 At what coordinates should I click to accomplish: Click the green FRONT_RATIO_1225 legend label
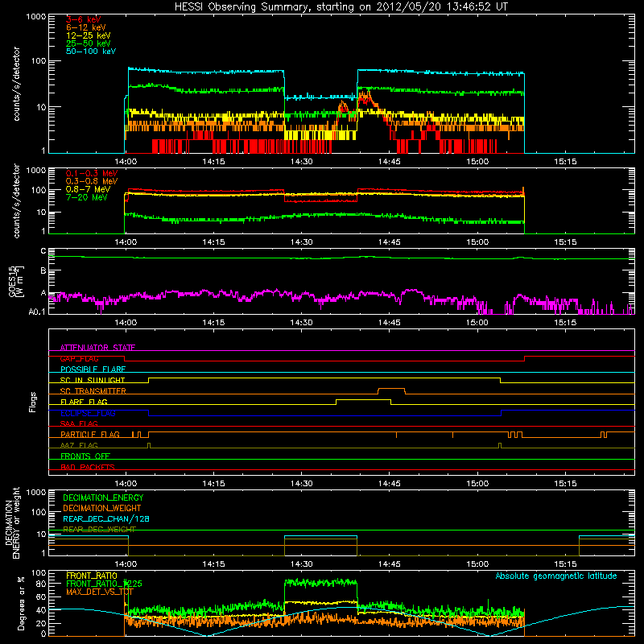click(x=104, y=584)
